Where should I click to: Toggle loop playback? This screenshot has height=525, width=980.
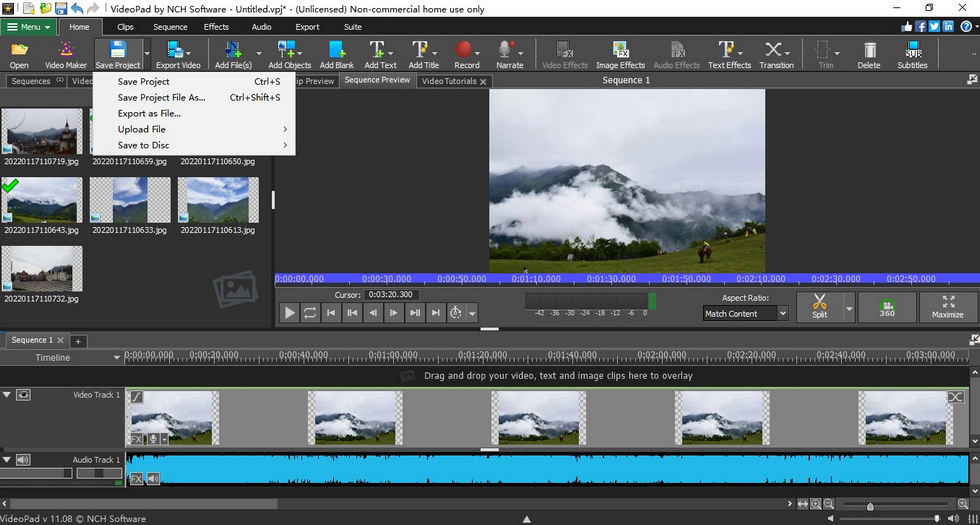310,313
